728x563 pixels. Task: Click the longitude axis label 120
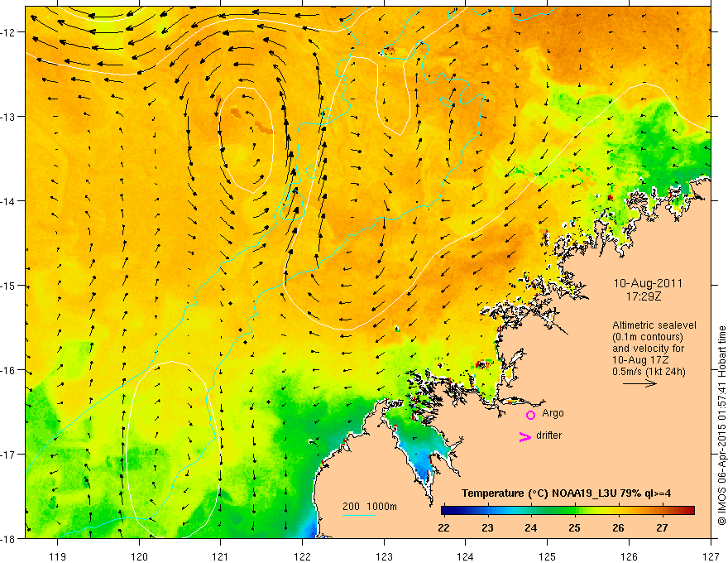(x=139, y=556)
